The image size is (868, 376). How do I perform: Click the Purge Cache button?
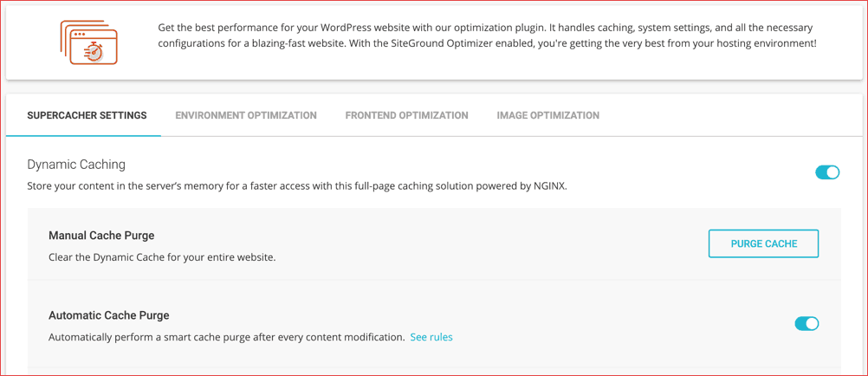pyautogui.click(x=763, y=243)
